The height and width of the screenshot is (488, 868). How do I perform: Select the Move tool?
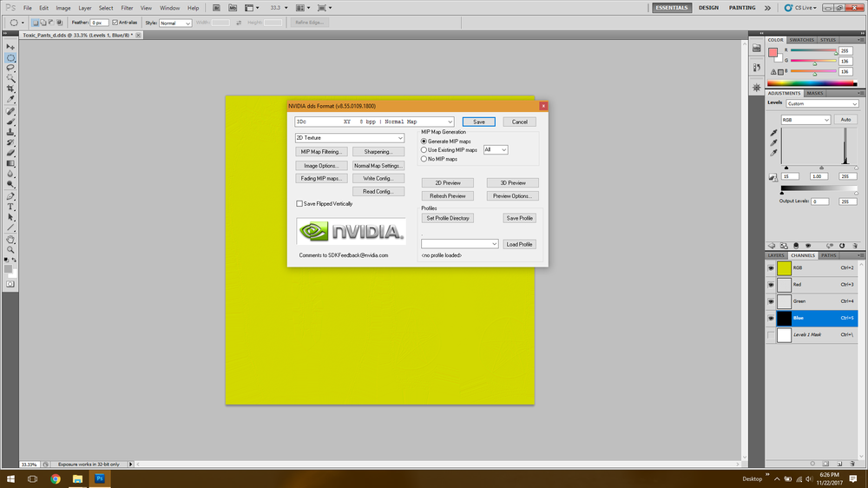click(10, 47)
